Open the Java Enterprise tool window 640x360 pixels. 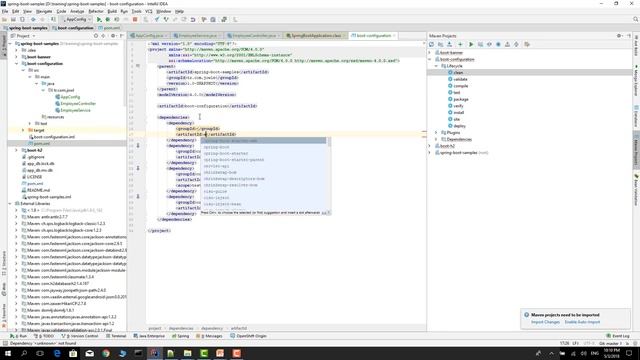click(149, 336)
